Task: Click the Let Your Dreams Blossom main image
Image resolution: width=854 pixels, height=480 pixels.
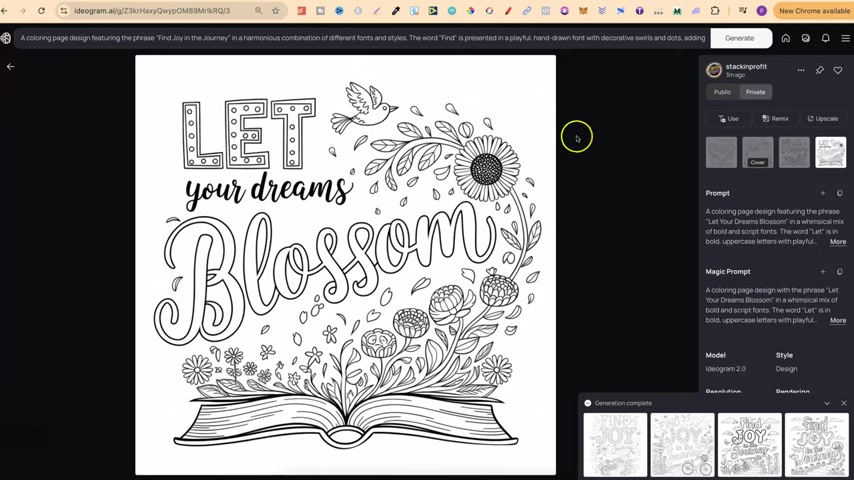Action: pos(345,265)
